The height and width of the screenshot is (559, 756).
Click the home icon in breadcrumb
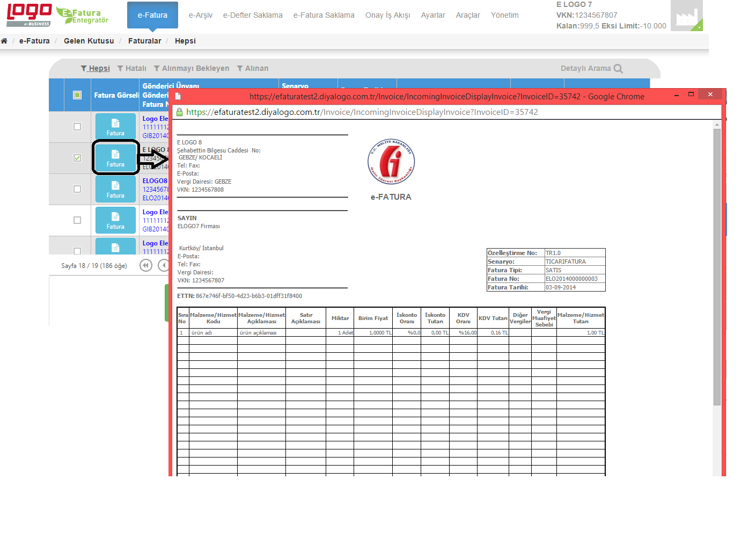coord(4,41)
